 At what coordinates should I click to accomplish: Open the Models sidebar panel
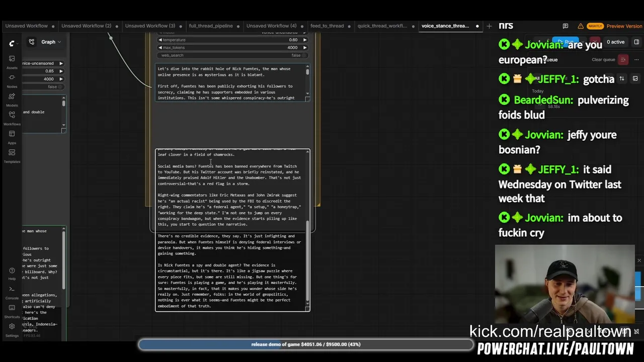coord(12,99)
